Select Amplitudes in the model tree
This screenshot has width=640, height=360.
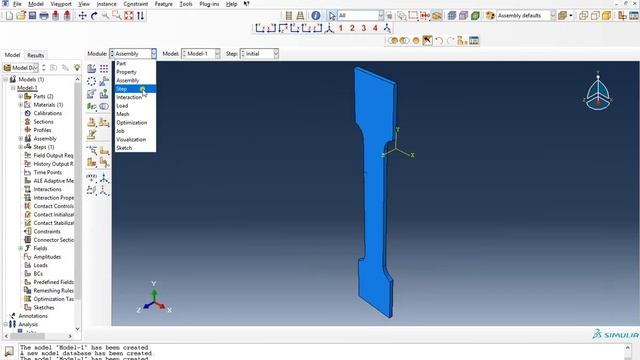coord(47,257)
